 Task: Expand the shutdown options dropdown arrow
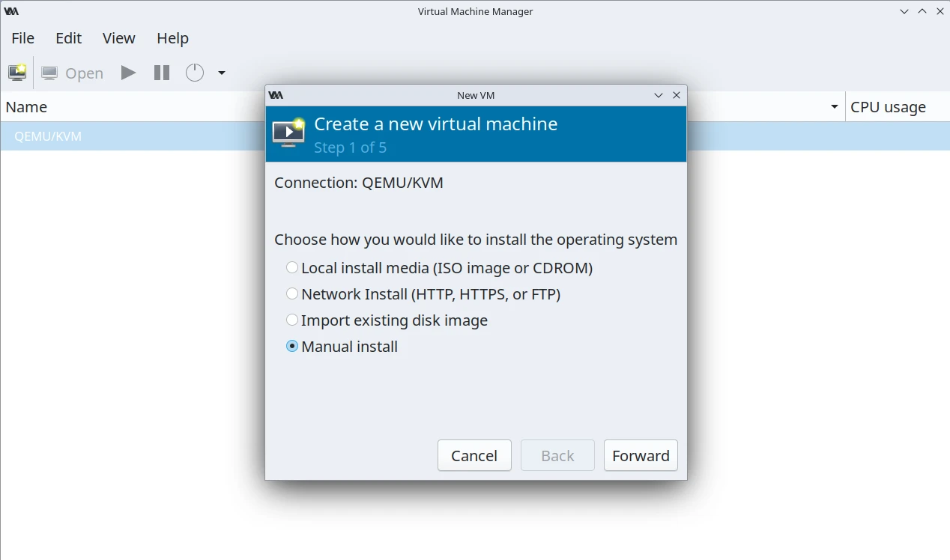point(222,73)
